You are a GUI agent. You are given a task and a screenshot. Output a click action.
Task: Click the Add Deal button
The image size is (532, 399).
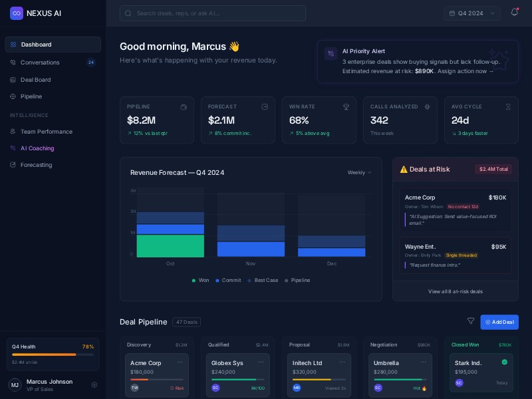point(499,322)
